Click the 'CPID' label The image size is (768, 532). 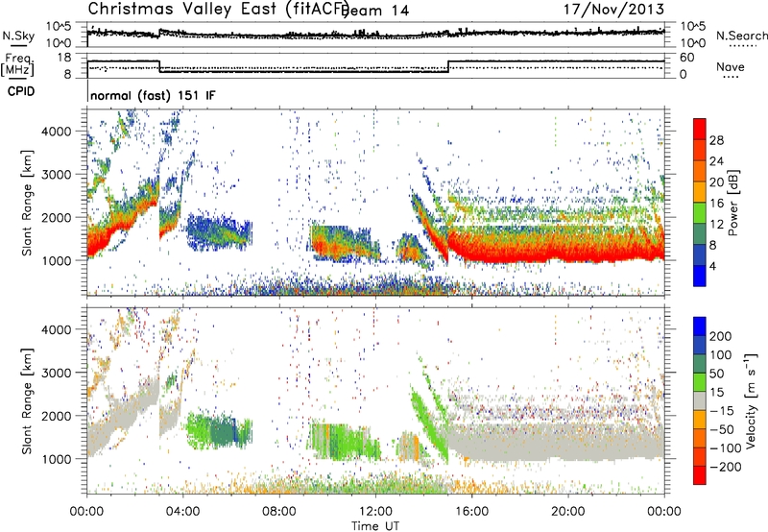[x=21, y=91]
